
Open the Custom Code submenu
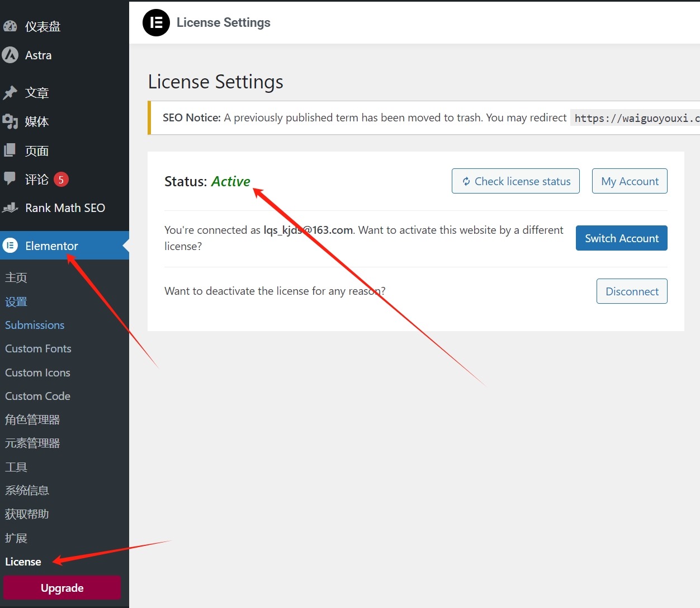[37, 396]
